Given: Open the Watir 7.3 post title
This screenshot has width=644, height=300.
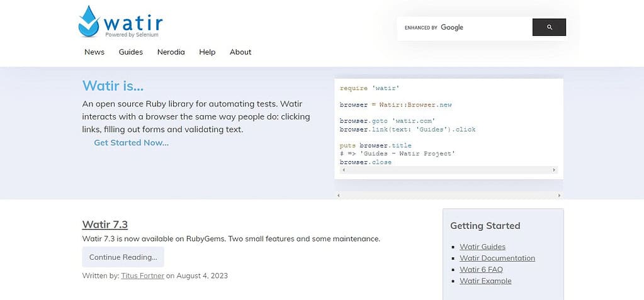Looking at the screenshot, I should tap(105, 225).
